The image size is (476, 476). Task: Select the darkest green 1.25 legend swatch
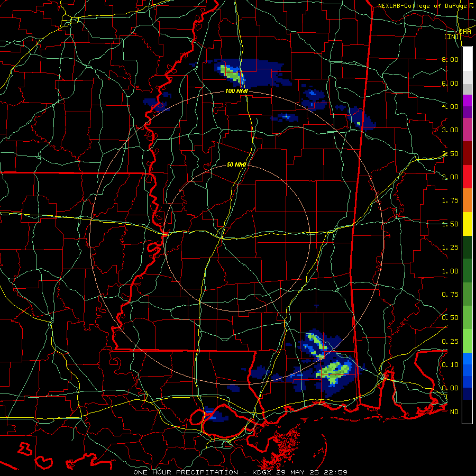(x=467, y=247)
